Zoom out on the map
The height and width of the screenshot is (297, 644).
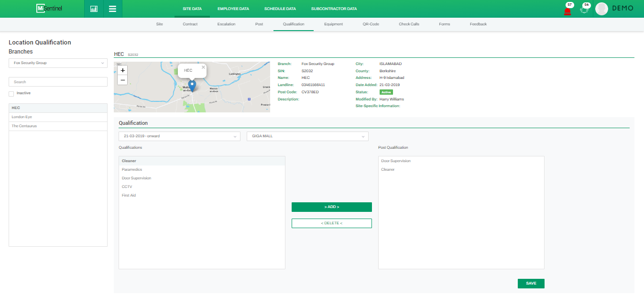pos(123,80)
